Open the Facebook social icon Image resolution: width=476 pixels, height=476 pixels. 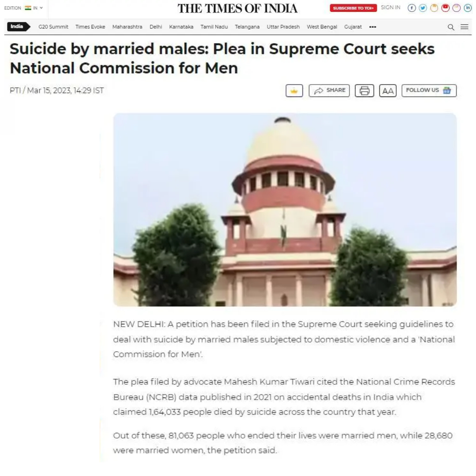(411, 8)
